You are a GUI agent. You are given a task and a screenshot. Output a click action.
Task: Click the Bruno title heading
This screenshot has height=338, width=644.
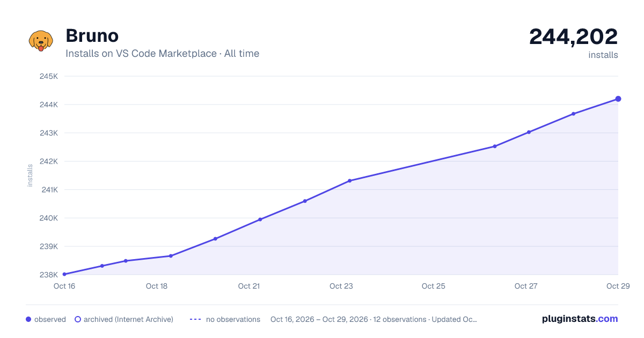[x=92, y=35]
